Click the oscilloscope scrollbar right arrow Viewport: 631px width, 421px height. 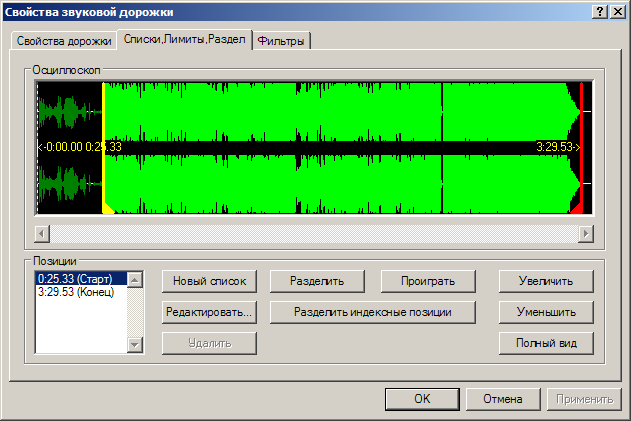tap(586, 233)
